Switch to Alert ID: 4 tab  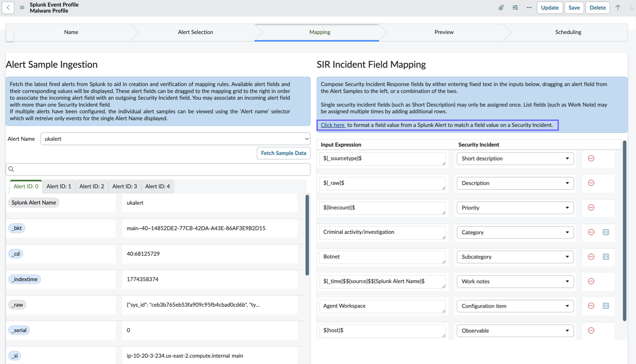point(157,186)
